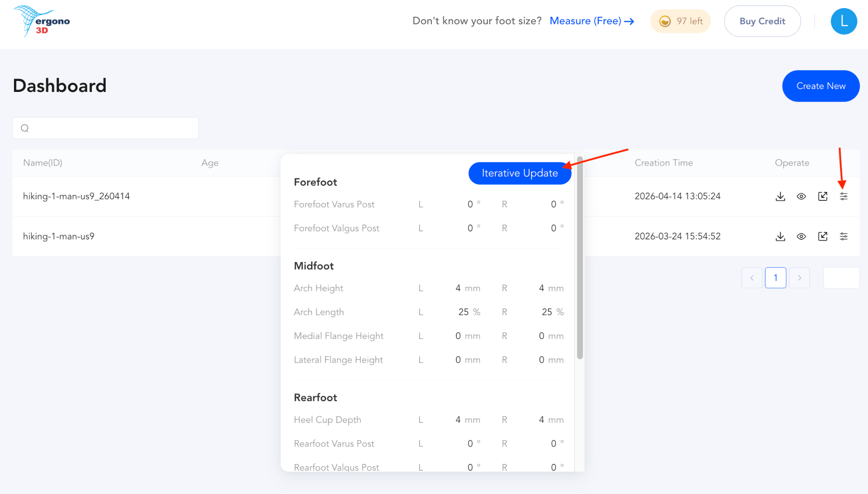The image size is (868, 494).
Task: Open parameter adjustments for hiking-1-man-us9
Action: click(843, 236)
